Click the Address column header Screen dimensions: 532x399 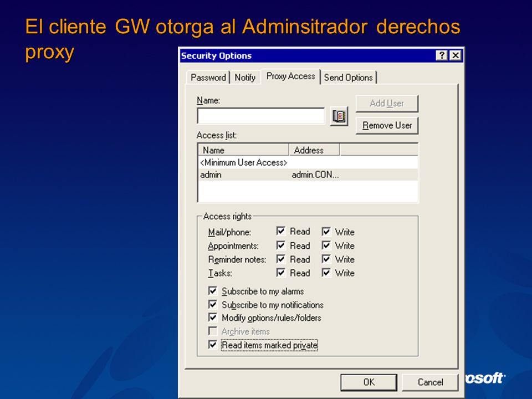click(x=314, y=150)
